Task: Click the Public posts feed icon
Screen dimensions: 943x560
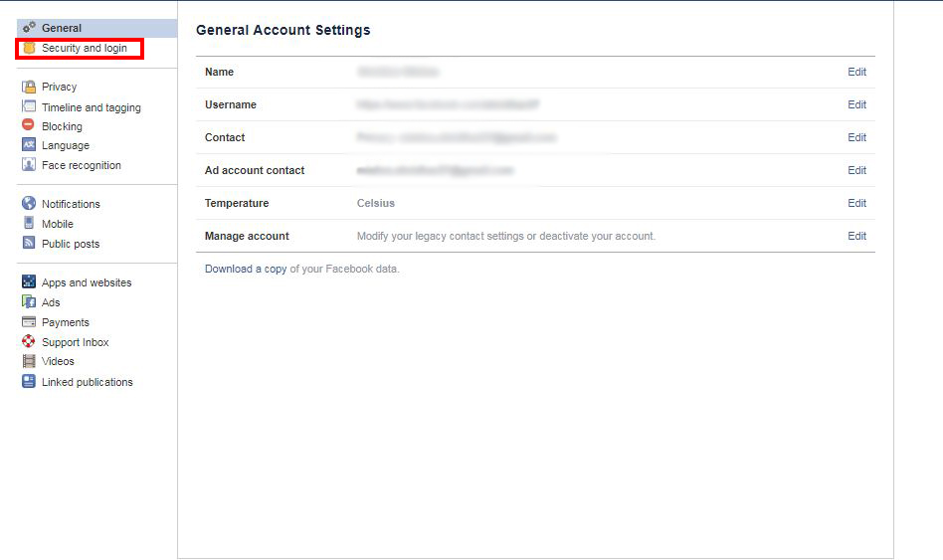Action: point(29,244)
